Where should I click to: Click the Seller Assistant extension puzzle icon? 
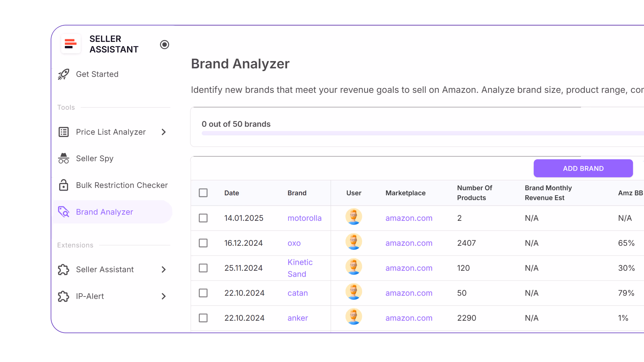(63, 269)
